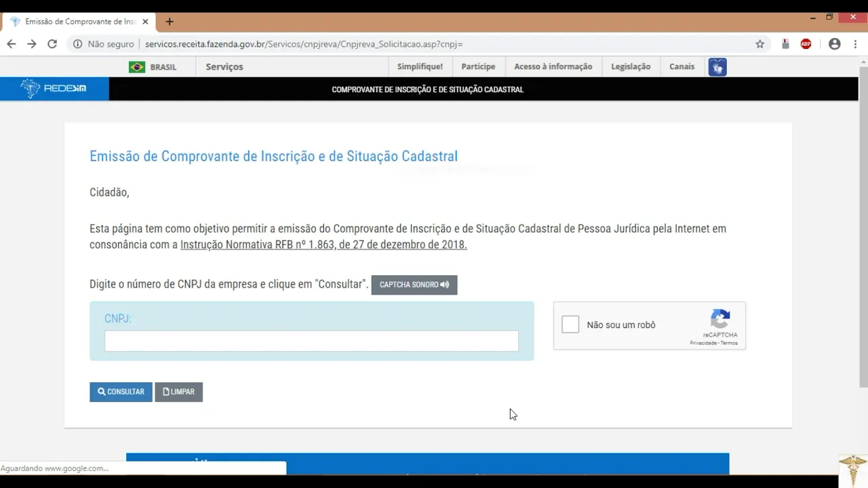Click the CONSULTAR button
The width and height of the screenshot is (868, 488).
pos(121,392)
